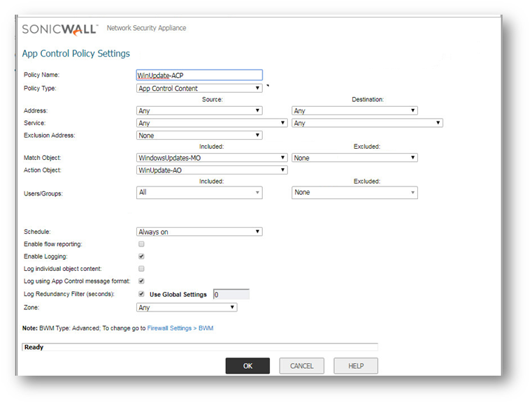Expand the Excluded Match Object dropdown
532x405 pixels.
(354, 158)
